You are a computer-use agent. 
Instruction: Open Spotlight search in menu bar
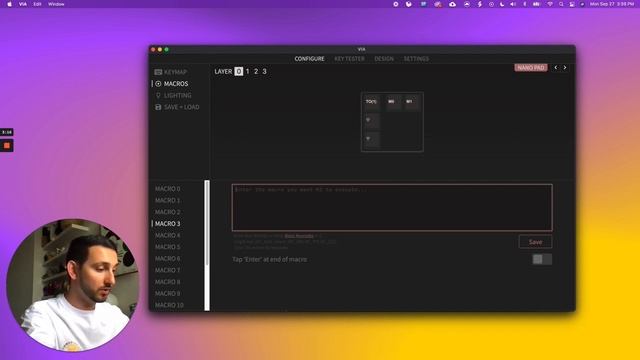click(561, 4)
